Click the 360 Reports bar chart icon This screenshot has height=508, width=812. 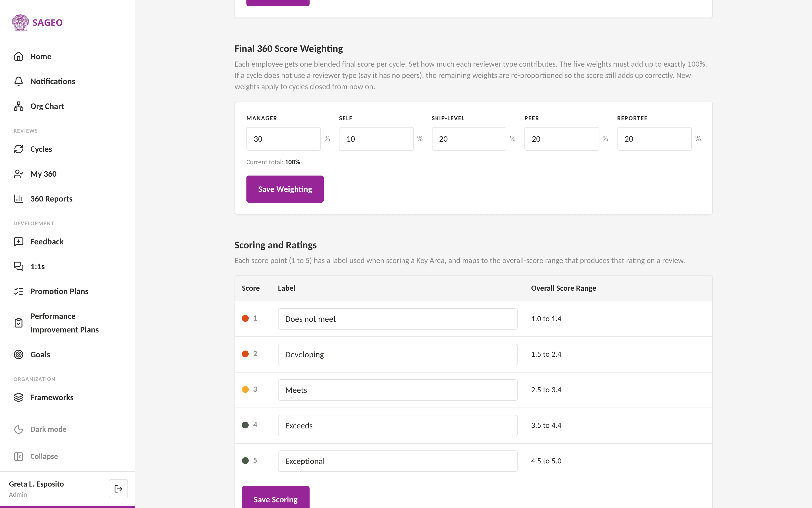(18, 199)
